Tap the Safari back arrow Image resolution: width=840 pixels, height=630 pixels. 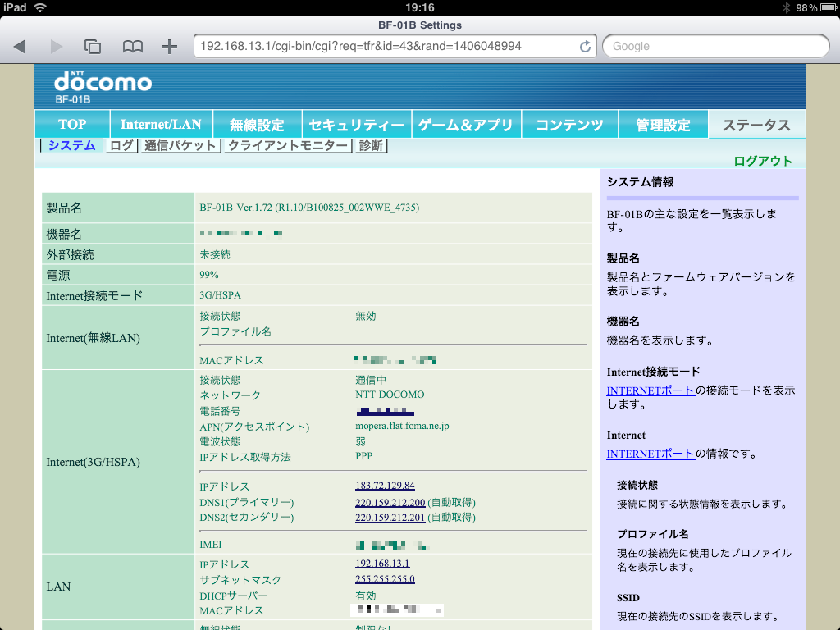click(20, 47)
